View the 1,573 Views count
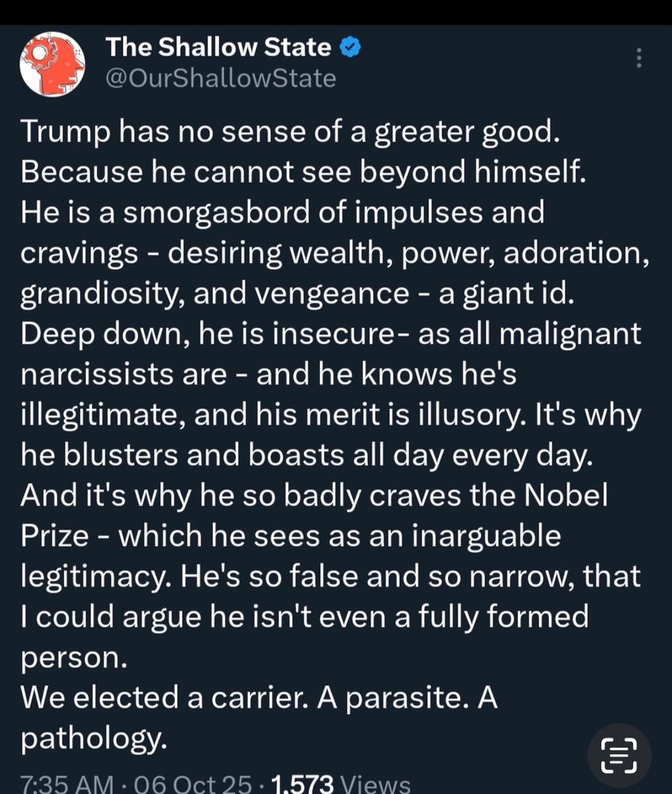Image resolution: width=672 pixels, height=794 pixels. (341, 784)
